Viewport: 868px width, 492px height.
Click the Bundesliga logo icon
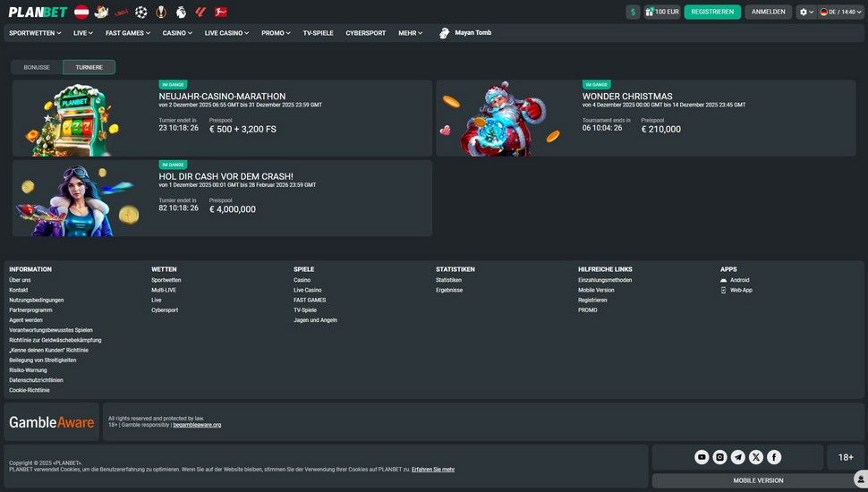click(220, 12)
